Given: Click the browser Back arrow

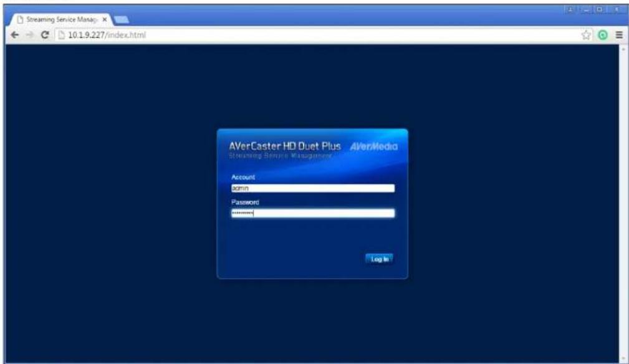Looking at the screenshot, I should (15, 35).
